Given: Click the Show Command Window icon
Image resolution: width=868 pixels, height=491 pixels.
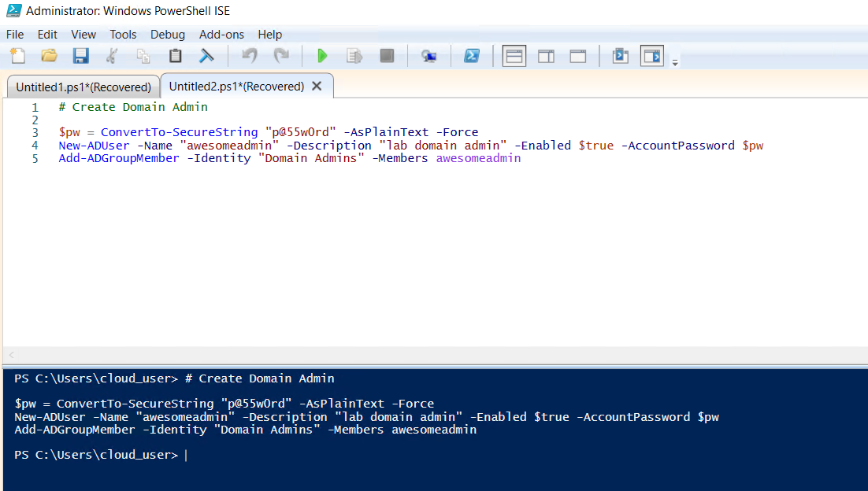Looking at the screenshot, I should 621,56.
